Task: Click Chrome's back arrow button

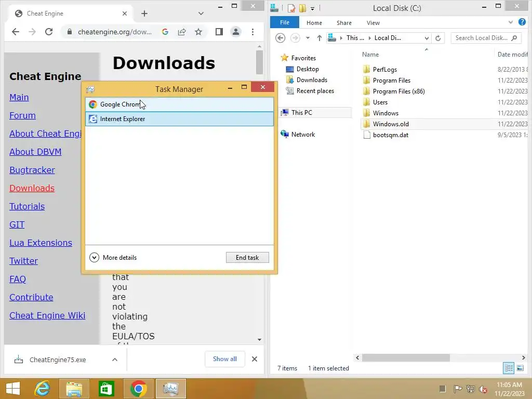Action: coord(16,32)
